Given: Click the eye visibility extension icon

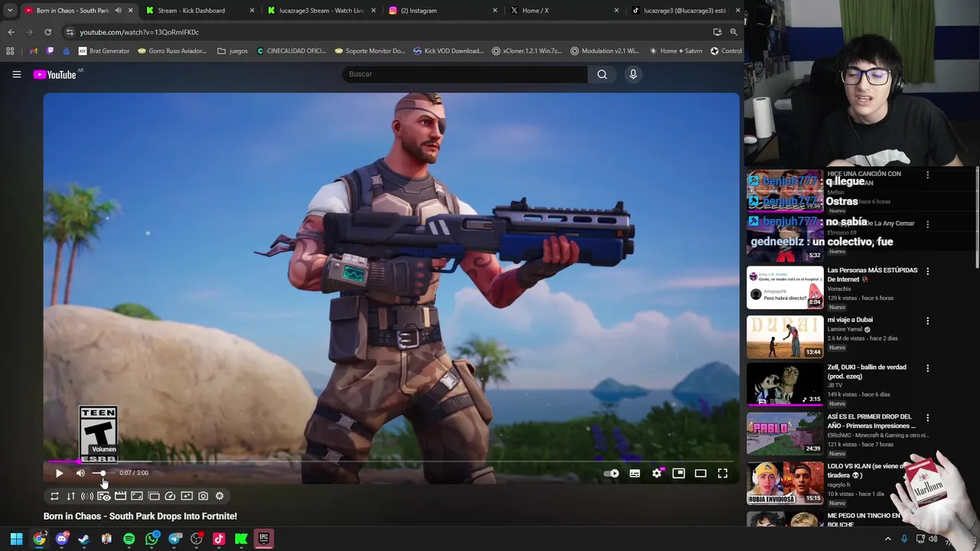Looking at the screenshot, I should tap(104, 496).
